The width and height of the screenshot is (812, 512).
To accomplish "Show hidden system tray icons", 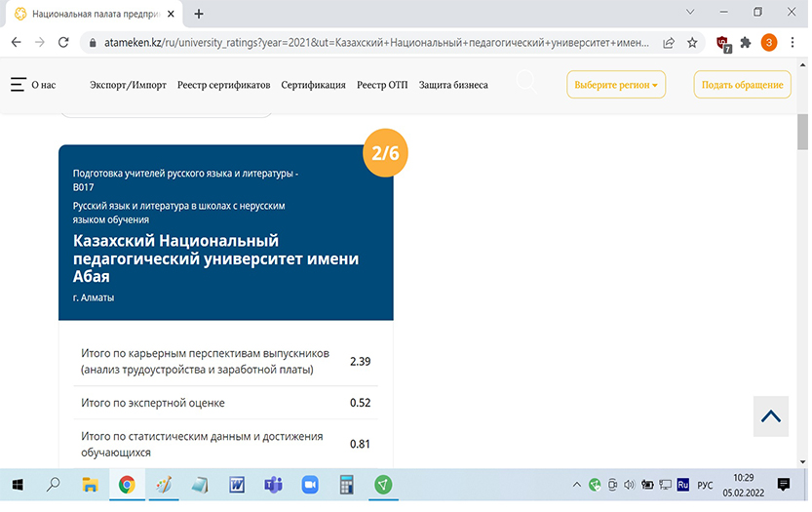I will pos(577,485).
